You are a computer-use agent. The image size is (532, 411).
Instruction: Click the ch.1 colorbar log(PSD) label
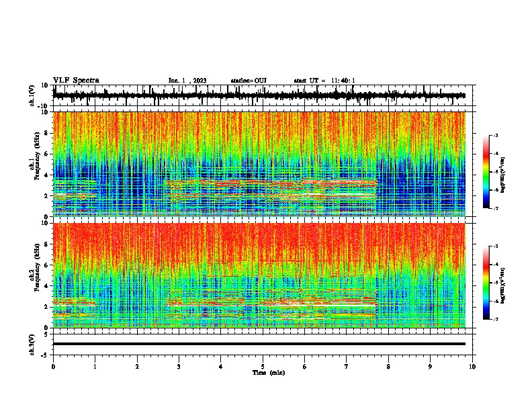click(x=502, y=175)
